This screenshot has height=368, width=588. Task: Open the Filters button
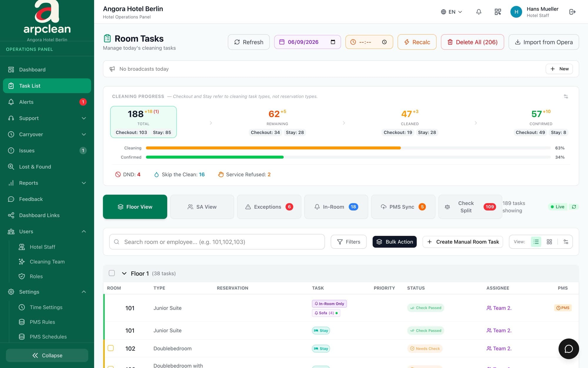click(x=349, y=242)
